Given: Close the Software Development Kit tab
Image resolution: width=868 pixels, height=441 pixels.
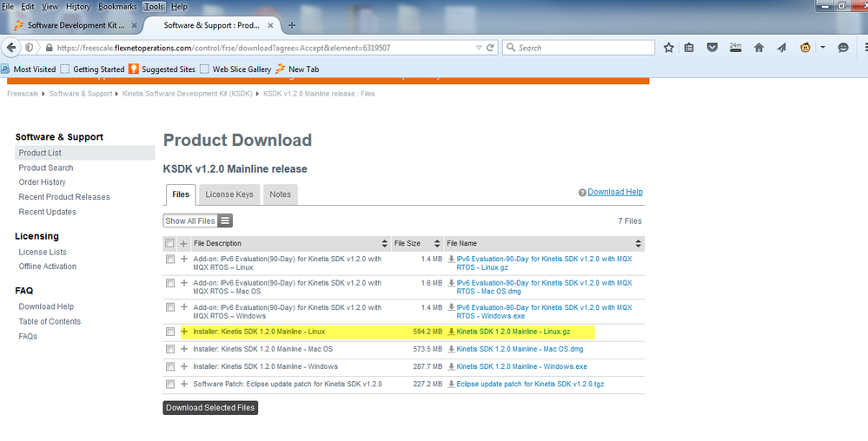Looking at the screenshot, I should pos(134,25).
